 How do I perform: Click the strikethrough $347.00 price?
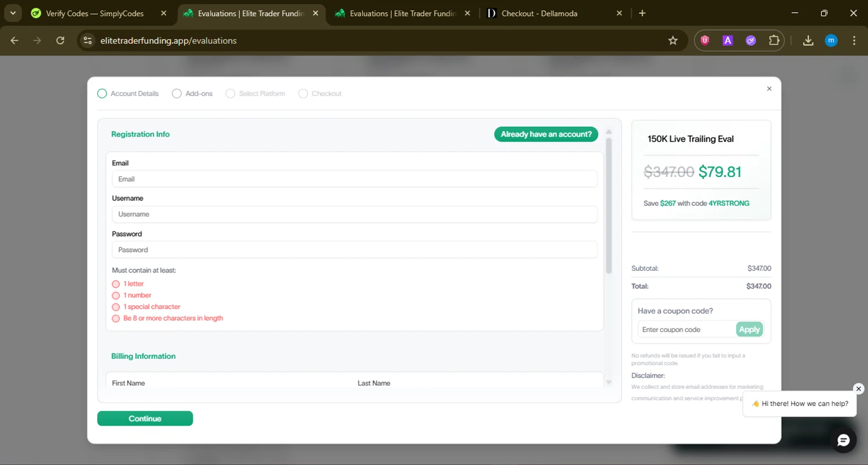pyautogui.click(x=669, y=172)
